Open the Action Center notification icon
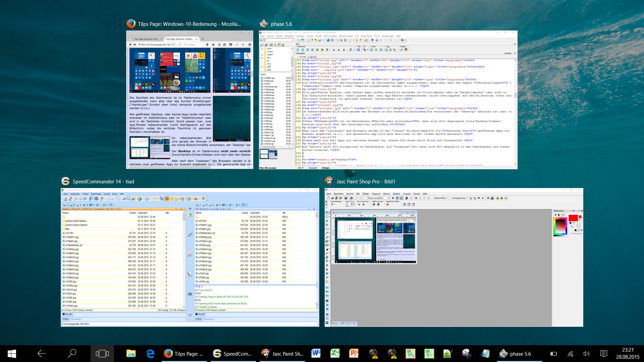This screenshot has height=362, width=644. click(x=604, y=354)
